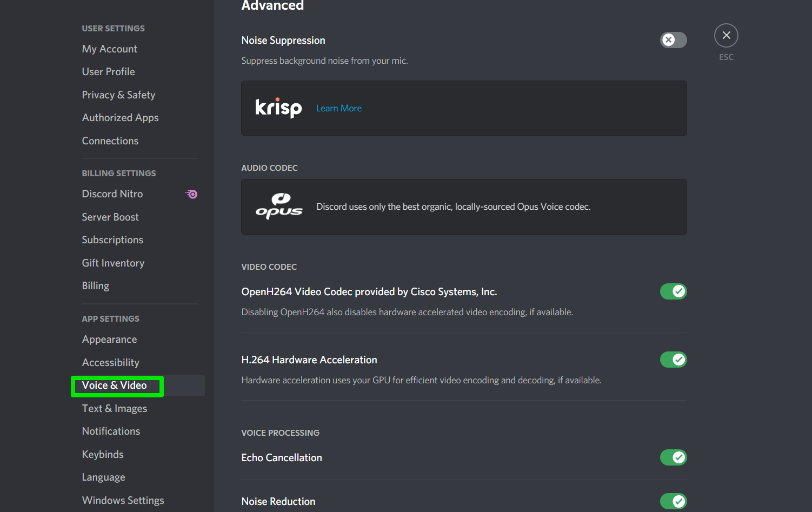Screen dimensions: 812x512
Task: Click the H.264 Hardware Acceleration title
Action: (309, 360)
